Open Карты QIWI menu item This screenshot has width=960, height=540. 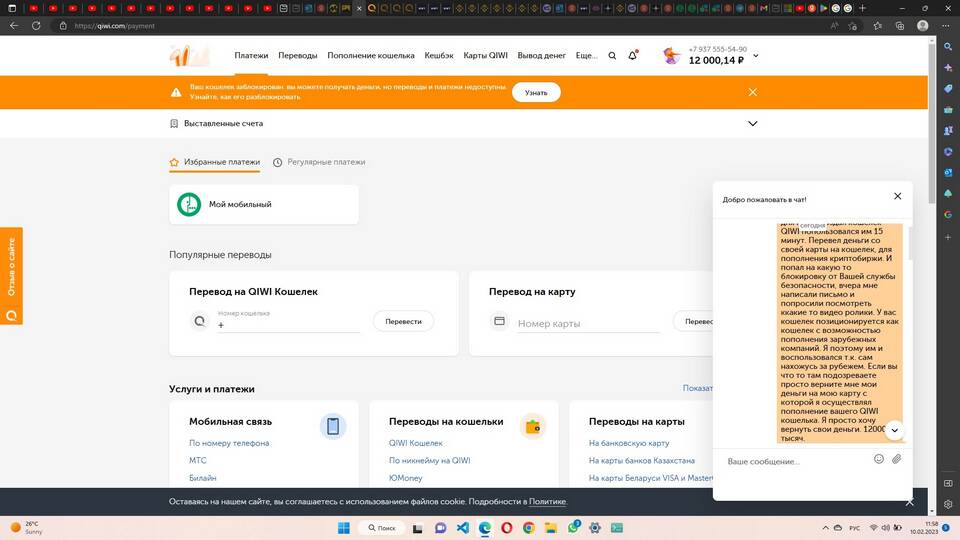486,55
